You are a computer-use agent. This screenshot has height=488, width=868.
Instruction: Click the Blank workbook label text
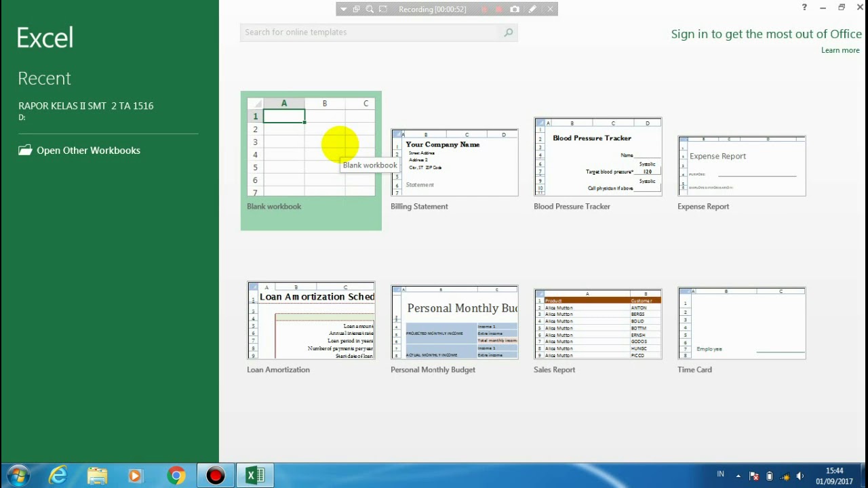point(274,207)
